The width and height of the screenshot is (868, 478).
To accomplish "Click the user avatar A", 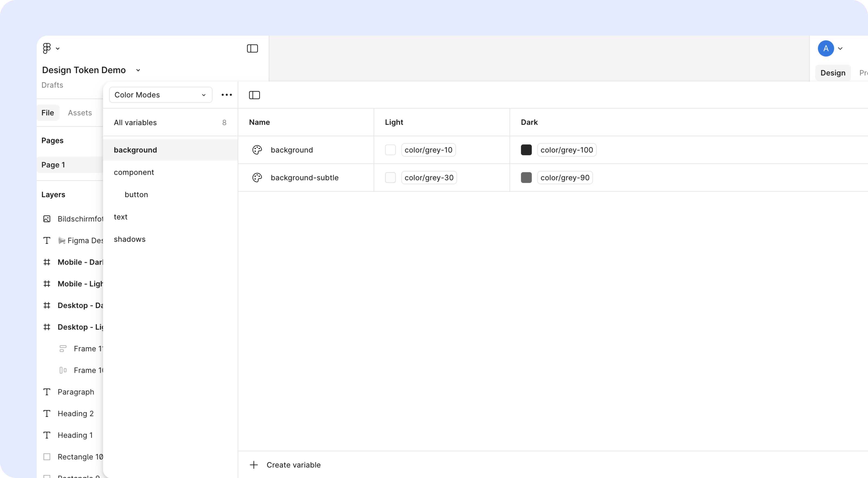I will [x=826, y=49].
